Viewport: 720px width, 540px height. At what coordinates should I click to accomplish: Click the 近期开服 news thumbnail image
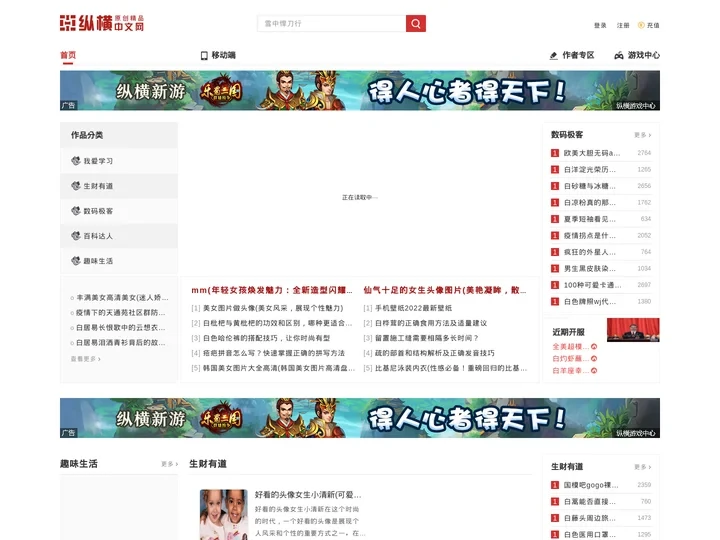coord(633,330)
